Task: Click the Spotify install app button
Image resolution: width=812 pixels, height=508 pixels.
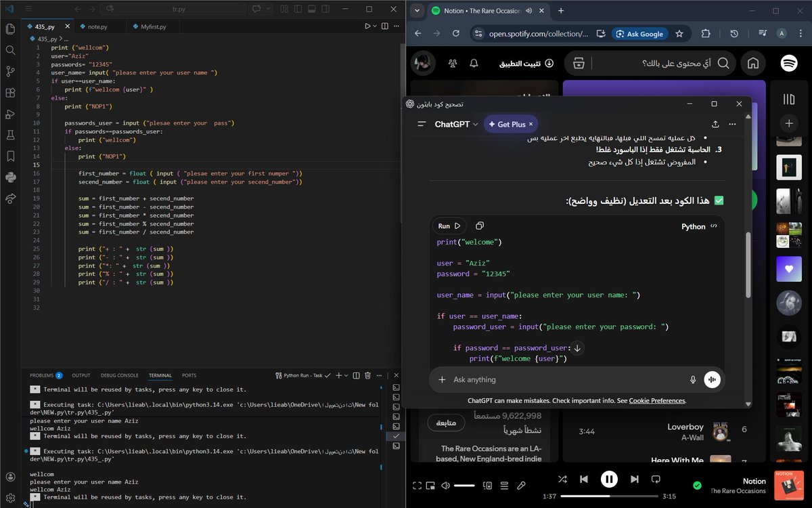Action: click(x=526, y=63)
